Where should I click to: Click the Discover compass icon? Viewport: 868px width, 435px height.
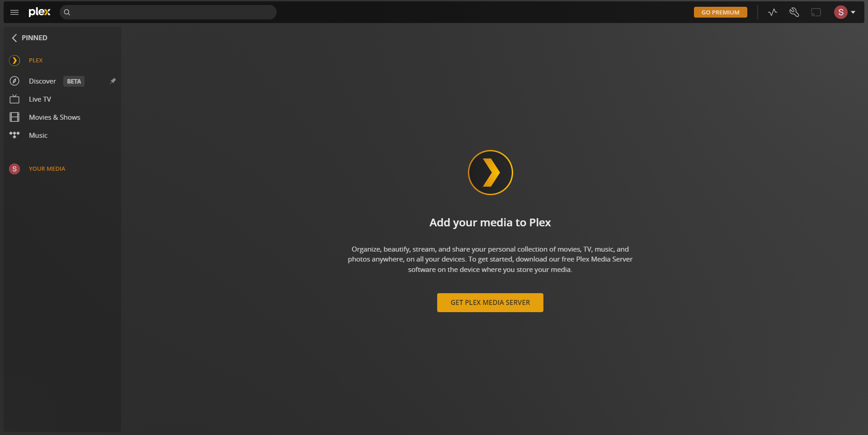click(x=14, y=81)
